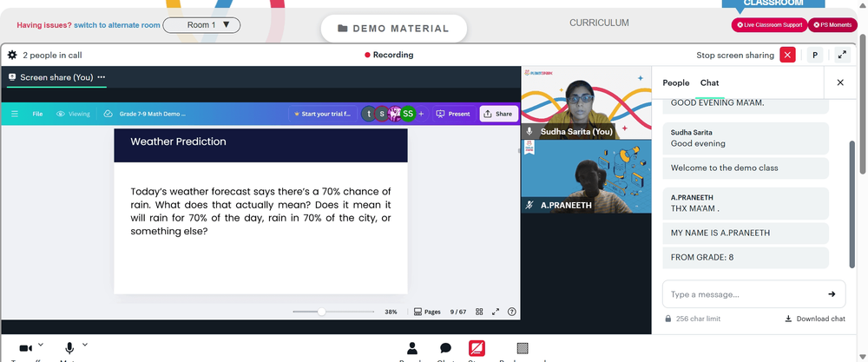Image resolution: width=868 pixels, height=362 pixels.
Task: Expand camera options chevron
Action: [41, 345]
